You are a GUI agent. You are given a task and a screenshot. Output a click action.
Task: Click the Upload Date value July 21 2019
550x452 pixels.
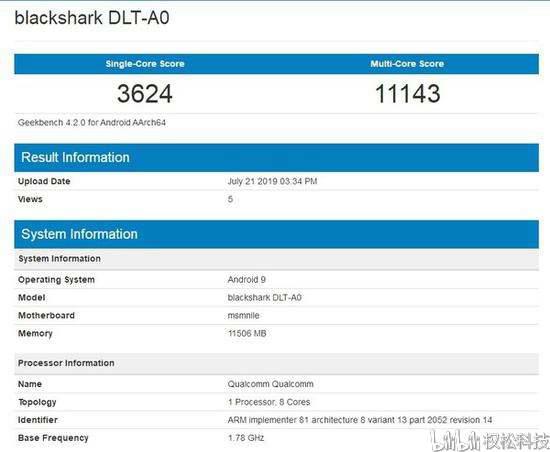(272, 181)
